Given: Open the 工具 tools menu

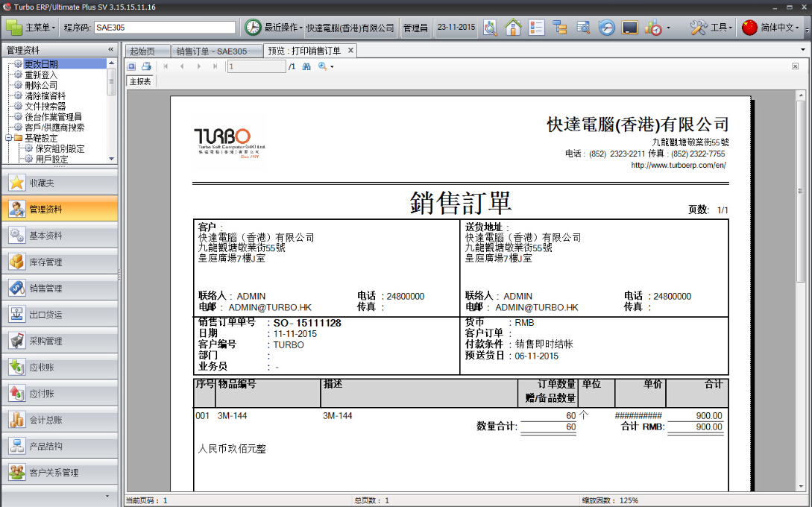Looking at the screenshot, I should tap(711, 28).
